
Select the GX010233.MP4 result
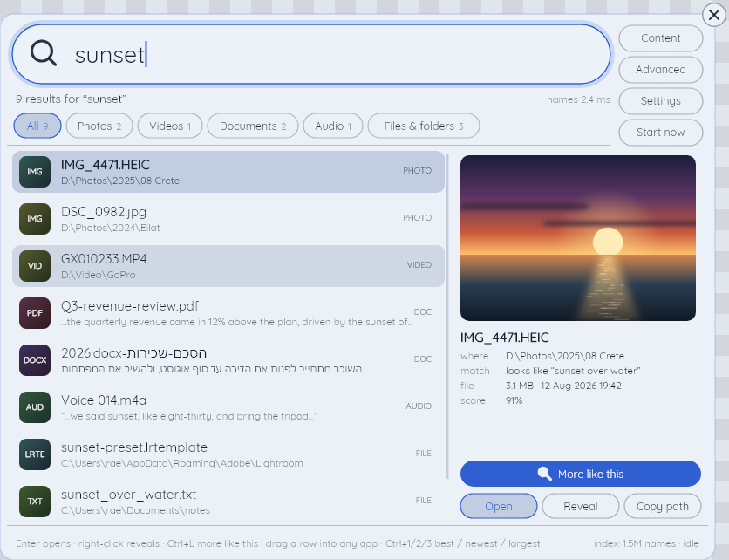pos(228,266)
